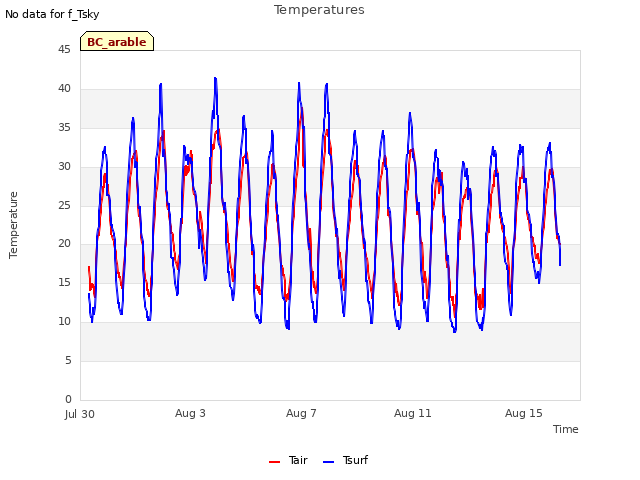Toggle the Tair series in legend
Image resolution: width=640 pixels, height=480 pixels.
[288, 460]
